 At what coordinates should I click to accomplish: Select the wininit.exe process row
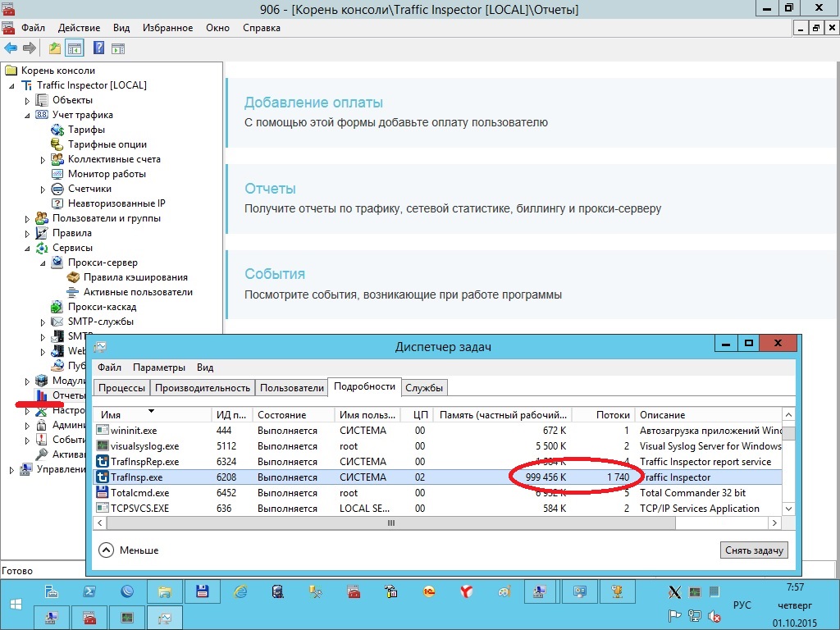(438, 431)
